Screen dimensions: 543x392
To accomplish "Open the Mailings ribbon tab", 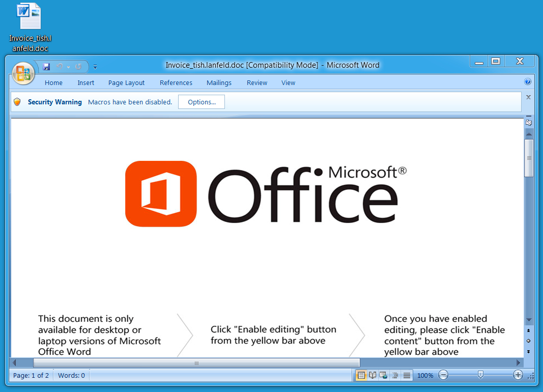I will (x=219, y=83).
